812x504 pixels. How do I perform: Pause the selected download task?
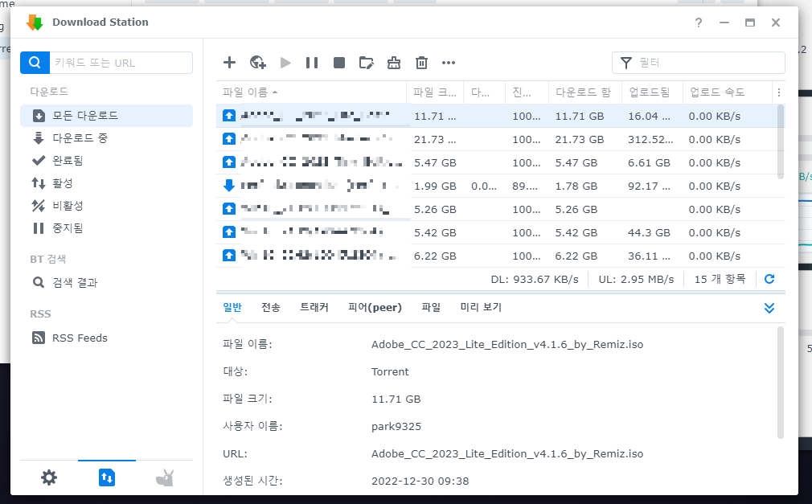click(312, 63)
